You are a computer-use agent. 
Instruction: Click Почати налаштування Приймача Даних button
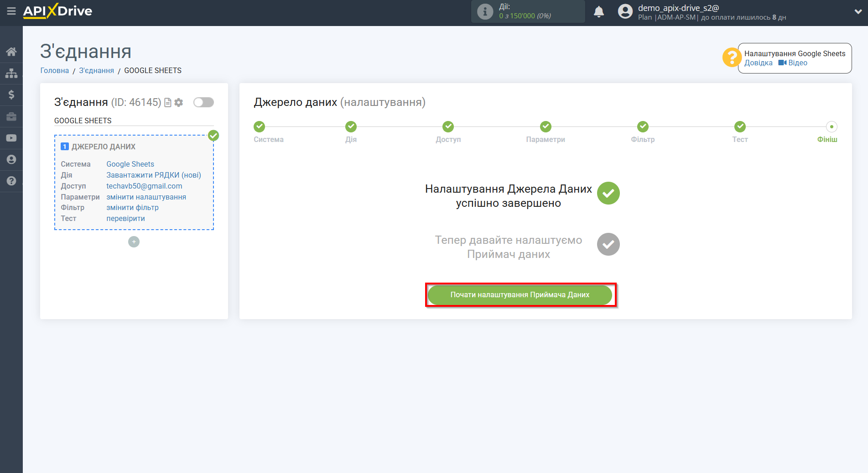coord(520,295)
